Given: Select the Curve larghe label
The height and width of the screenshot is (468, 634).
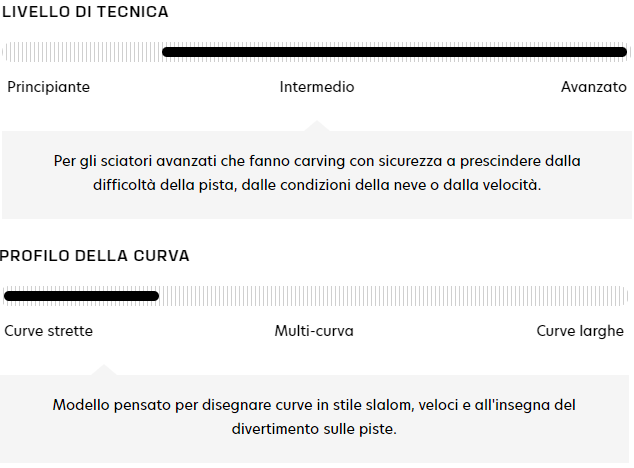Looking at the screenshot, I should click(x=580, y=331).
